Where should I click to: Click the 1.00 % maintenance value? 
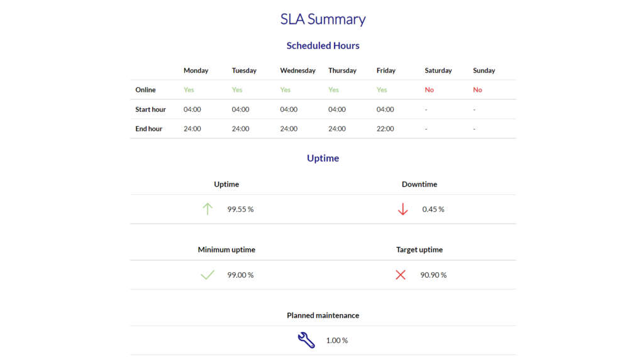(x=337, y=341)
